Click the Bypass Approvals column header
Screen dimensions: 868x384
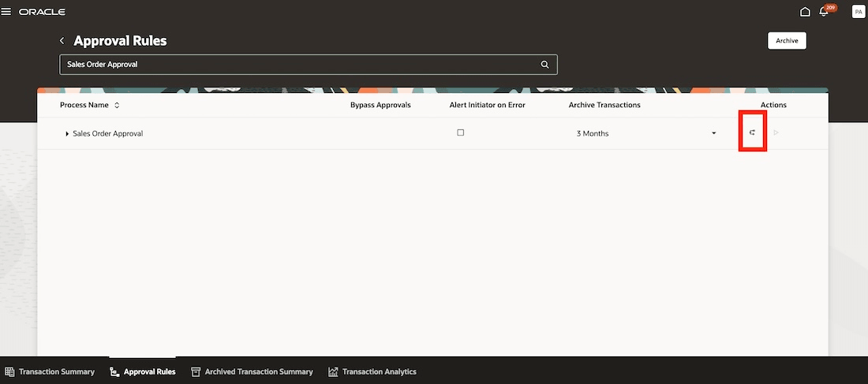[x=380, y=105]
